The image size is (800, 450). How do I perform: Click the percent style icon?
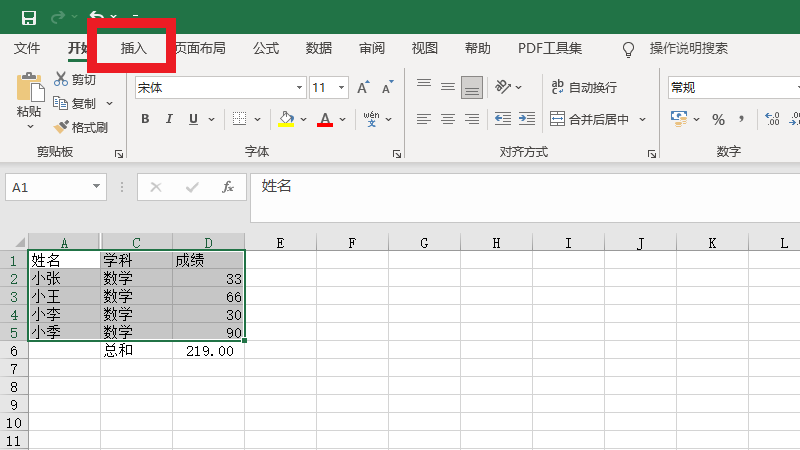(x=718, y=119)
